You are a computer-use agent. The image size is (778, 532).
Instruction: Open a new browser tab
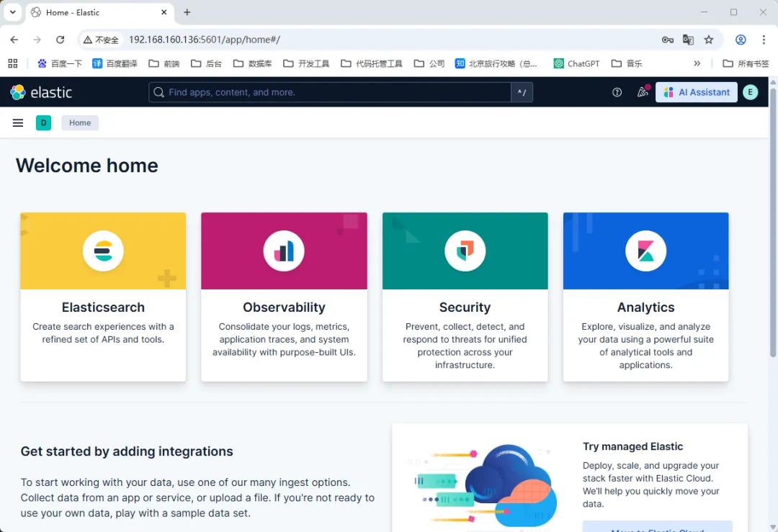(x=187, y=12)
